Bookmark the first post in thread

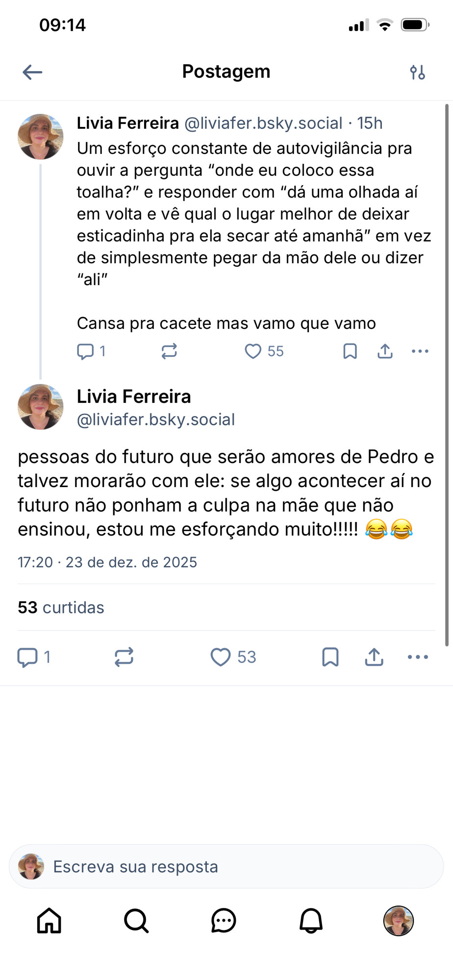point(350,351)
